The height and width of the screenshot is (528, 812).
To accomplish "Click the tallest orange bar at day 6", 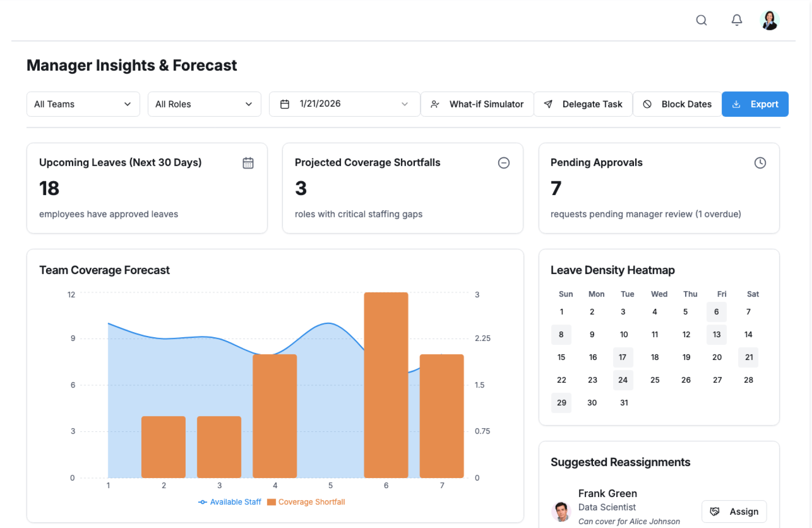I will (386, 385).
